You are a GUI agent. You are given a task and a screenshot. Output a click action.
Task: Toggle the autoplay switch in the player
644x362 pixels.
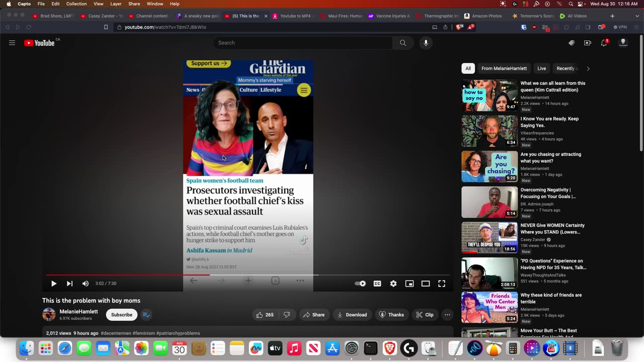click(x=360, y=284)
